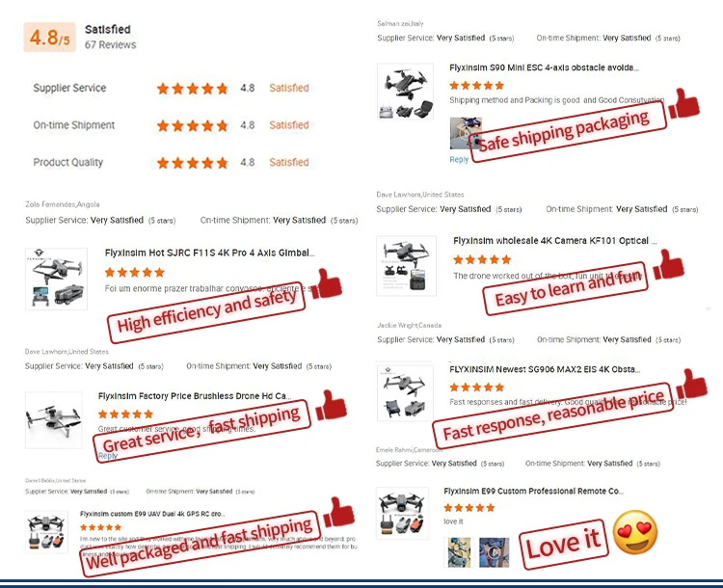Screen dimensions: 723x588
Task: Click the heart-eyes emoji next to Love it
Action: coord(635,532)
